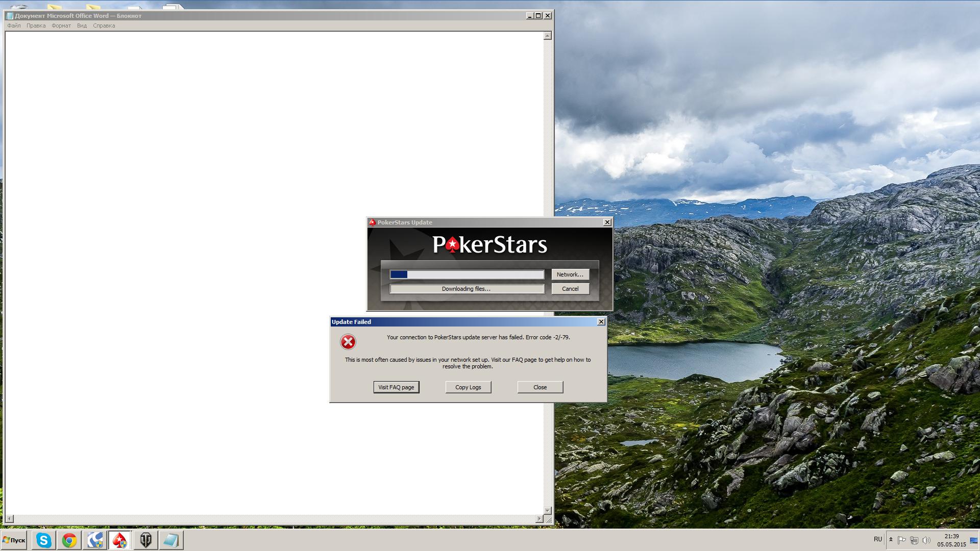Show hidden tray icons arrow
This screenshot has width=980, height=551.
point(891,540)
